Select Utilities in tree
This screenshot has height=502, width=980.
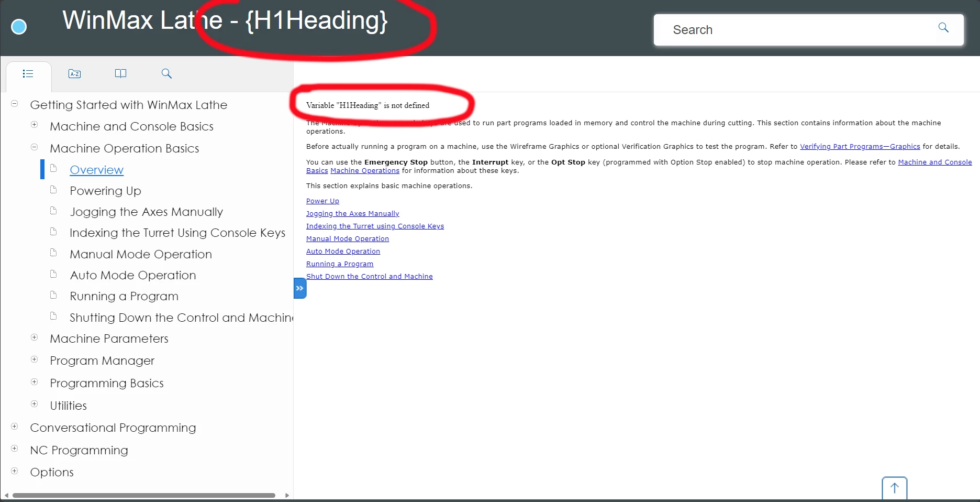(x=69, y=406)
